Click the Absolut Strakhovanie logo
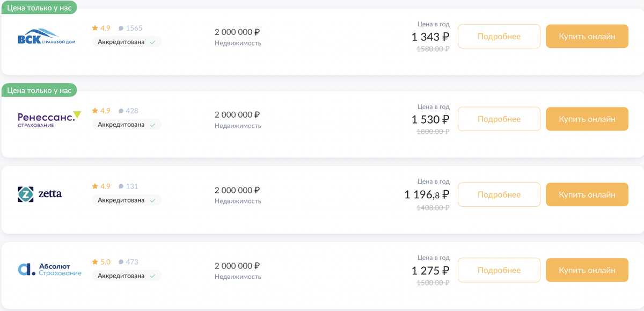 point(49,269)
